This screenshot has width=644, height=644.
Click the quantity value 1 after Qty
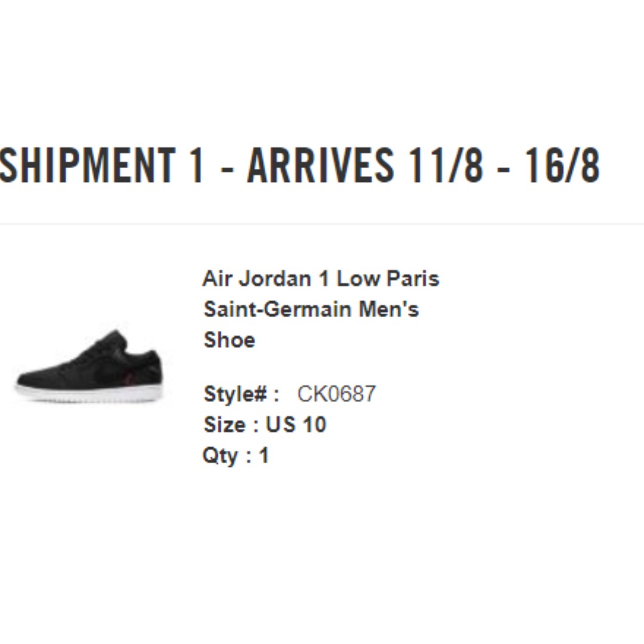pyautogui.click(x=264, y=456)
